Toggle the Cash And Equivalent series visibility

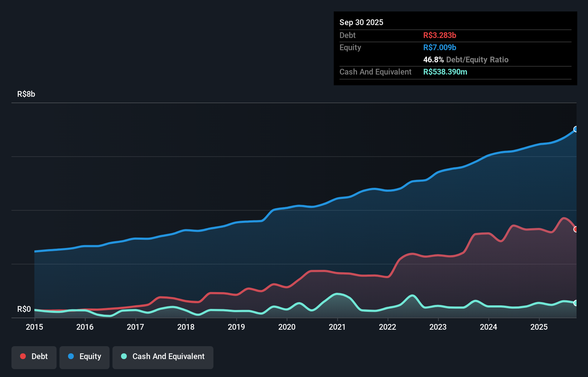pos(163,356)
